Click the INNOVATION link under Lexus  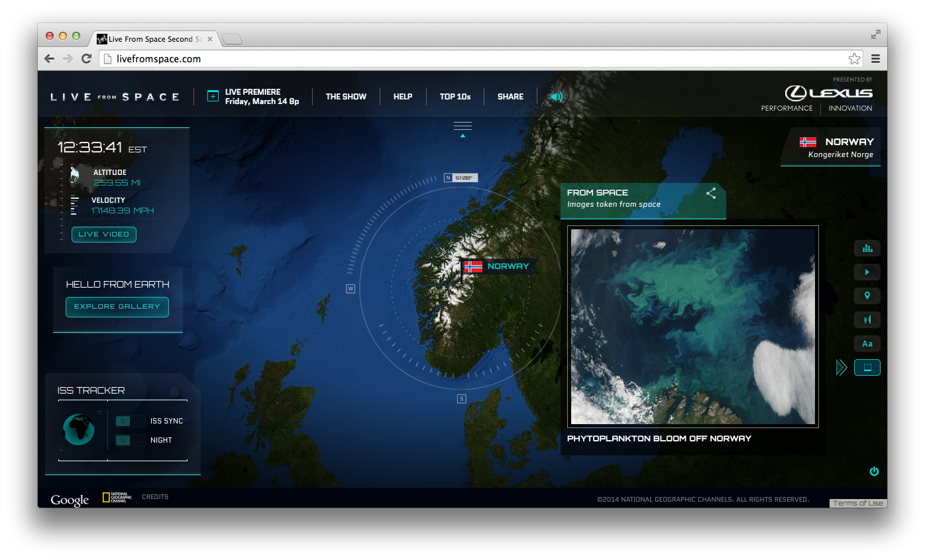850,108
